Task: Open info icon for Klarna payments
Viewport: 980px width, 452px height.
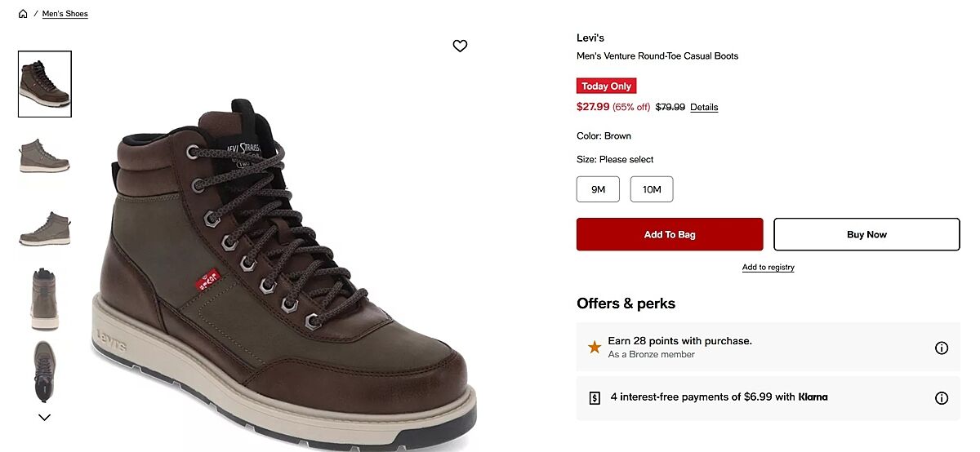Action: tap(941, 398)
